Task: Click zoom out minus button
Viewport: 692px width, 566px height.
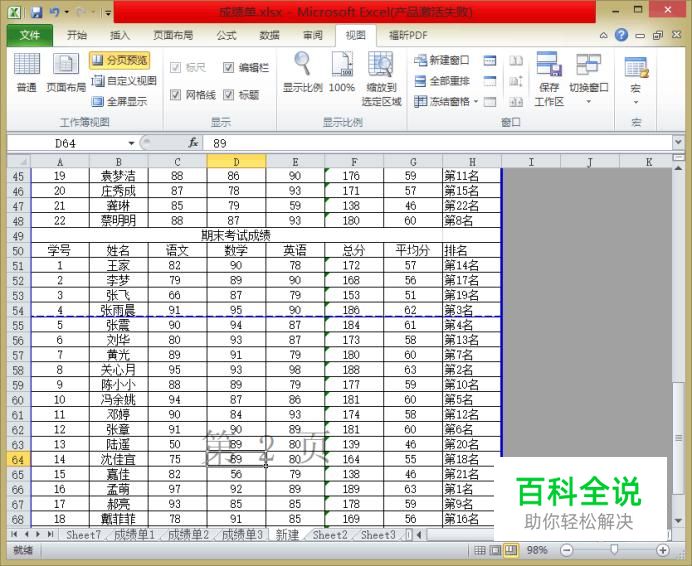Action: tap(567, 550)
